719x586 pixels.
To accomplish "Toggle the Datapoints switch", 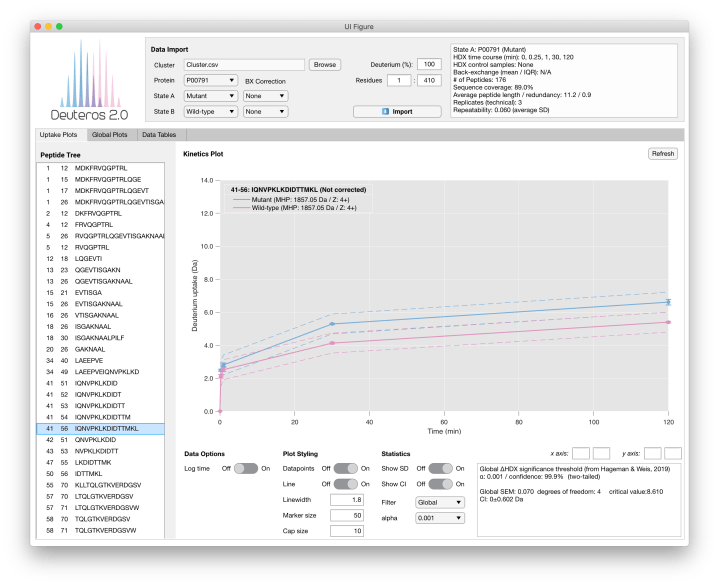I will (x=345, y=468).
